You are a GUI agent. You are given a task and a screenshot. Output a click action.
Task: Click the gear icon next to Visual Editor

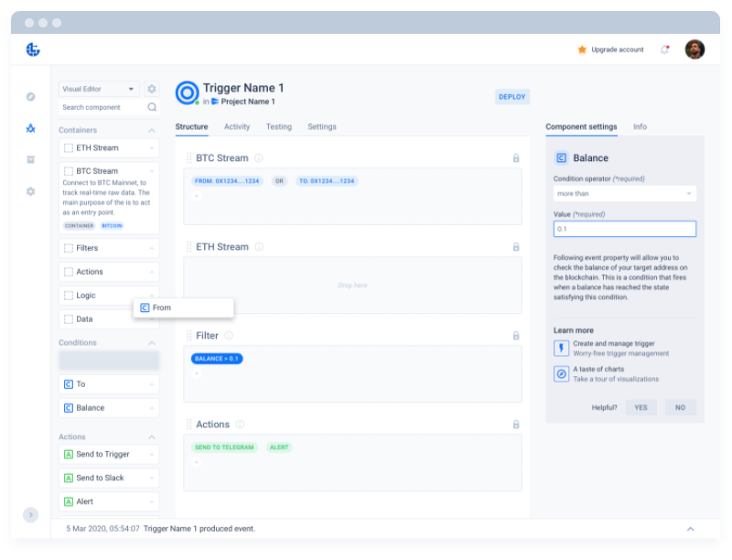[151, 89]
